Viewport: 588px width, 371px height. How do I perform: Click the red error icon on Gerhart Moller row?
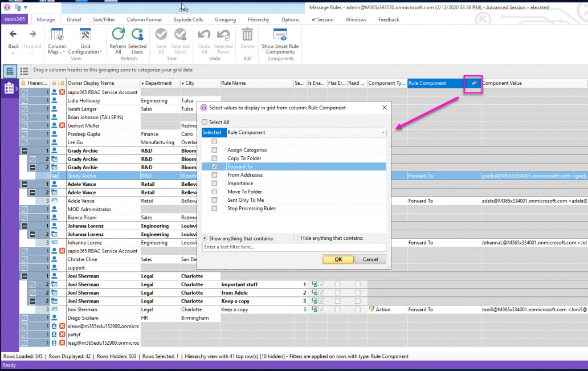click(x=62, y=126)
